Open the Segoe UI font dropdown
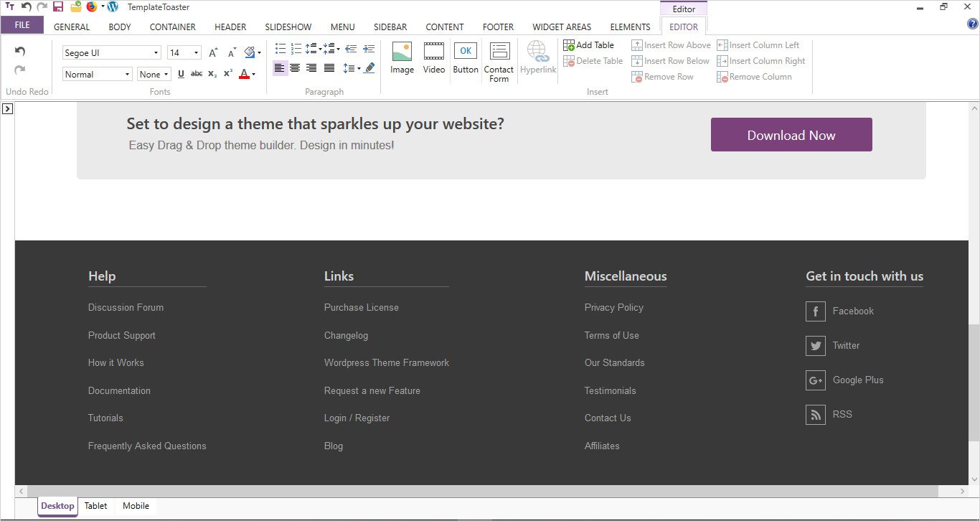 111,53
